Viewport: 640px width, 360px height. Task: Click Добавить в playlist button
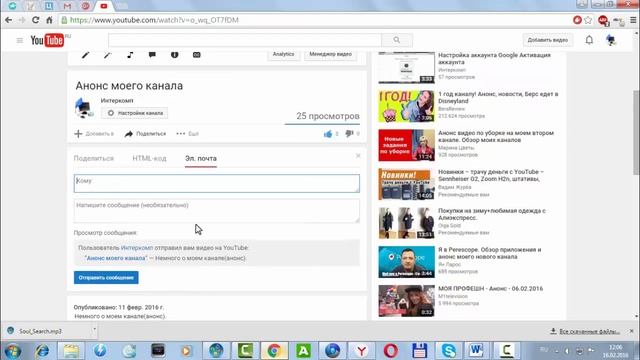(94, 134)
